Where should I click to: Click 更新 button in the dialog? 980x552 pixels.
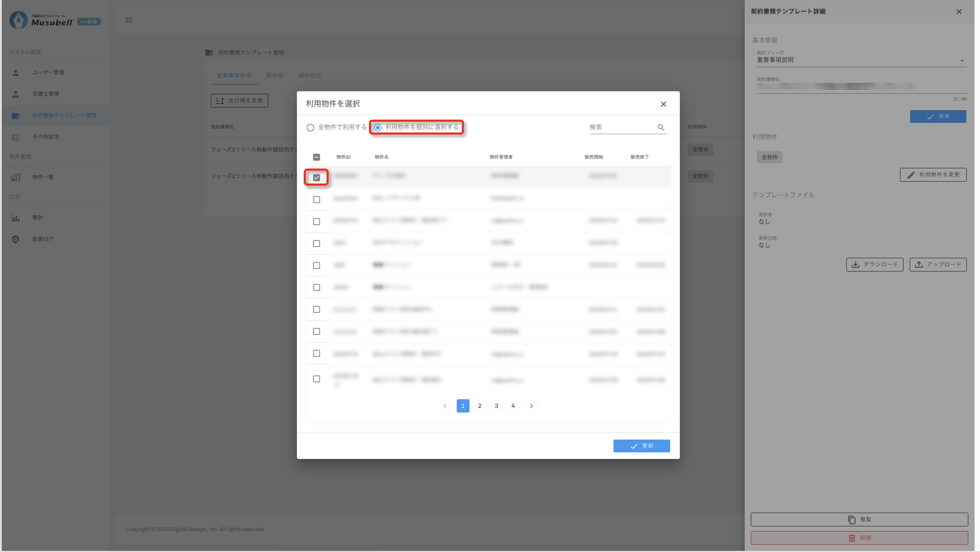pyautogui.click(x=641, y=446)
